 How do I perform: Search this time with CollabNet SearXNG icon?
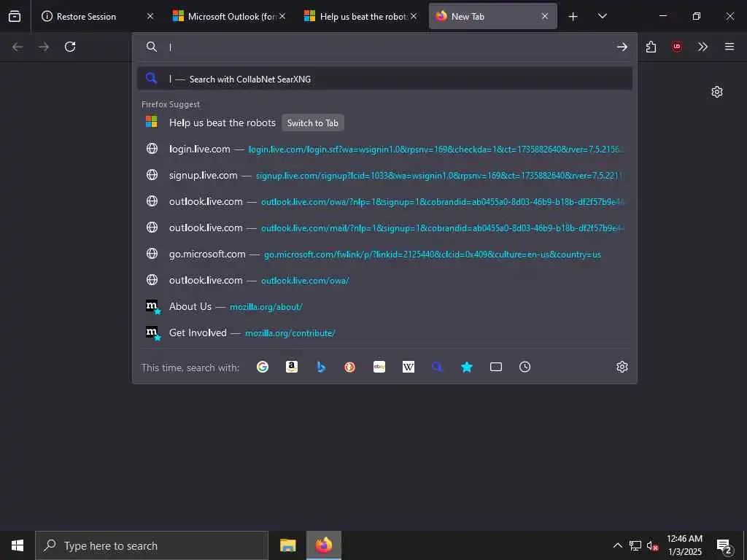[x=438, y=367]
